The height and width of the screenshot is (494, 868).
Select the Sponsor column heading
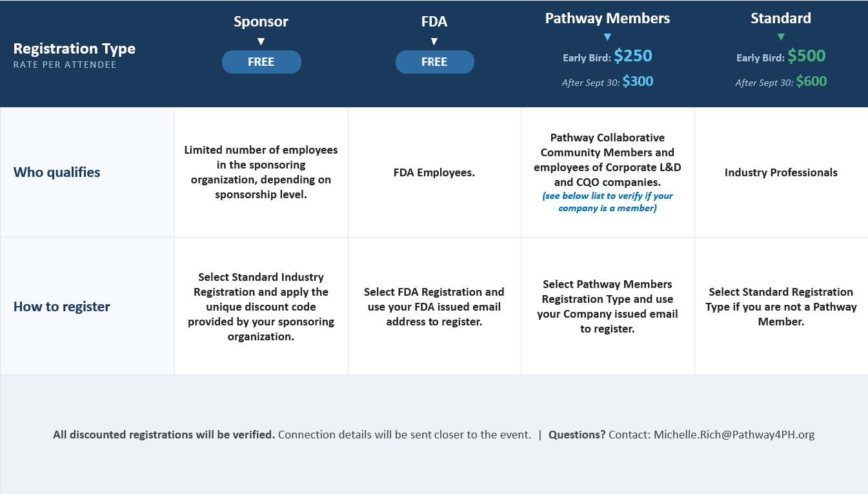click(x=261, y=21)
